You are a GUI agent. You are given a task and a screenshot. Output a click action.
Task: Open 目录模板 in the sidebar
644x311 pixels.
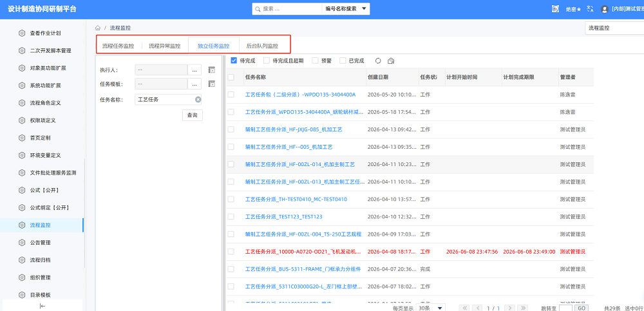[41, 295]
